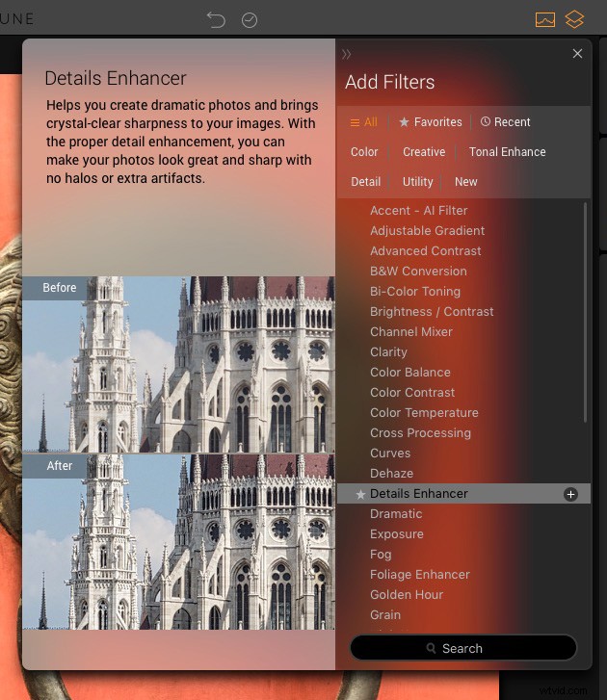Select the Dehaze filter
Viewport: 607px width, 700px height.
[x=391, y=474]
